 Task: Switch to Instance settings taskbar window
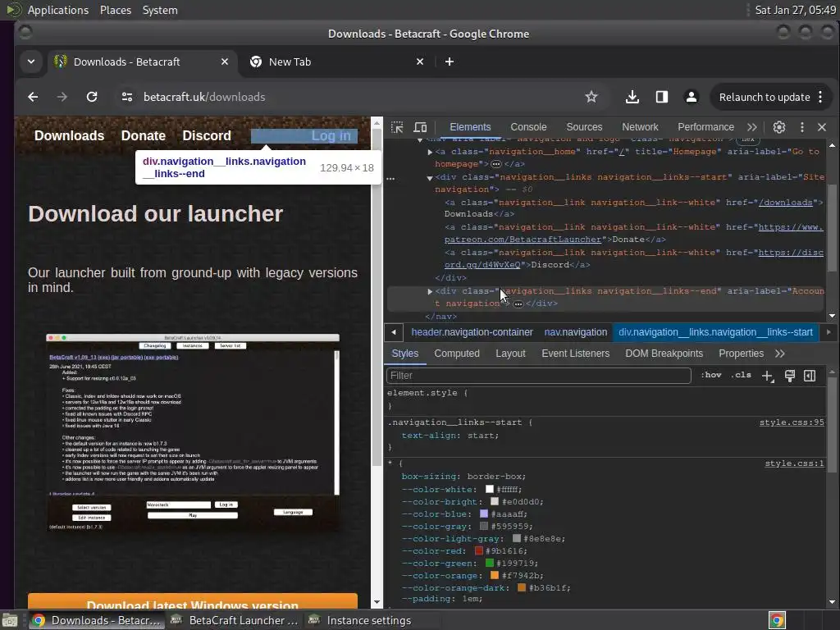point(368,620)
